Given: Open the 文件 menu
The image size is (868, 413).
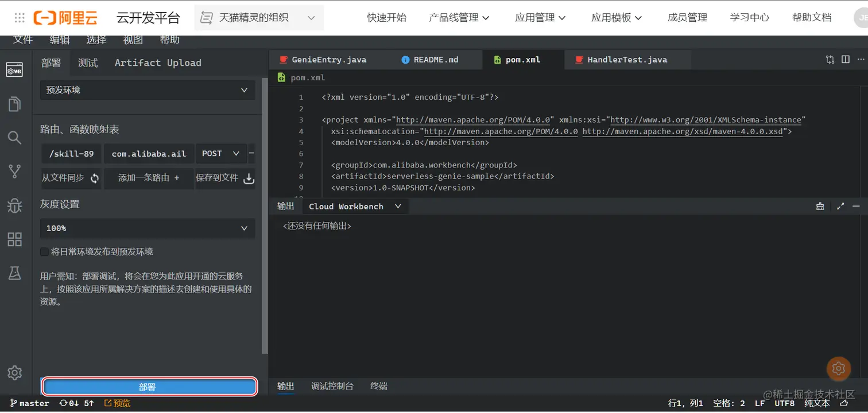Looking at the screenshot, I should pos(23,40).
